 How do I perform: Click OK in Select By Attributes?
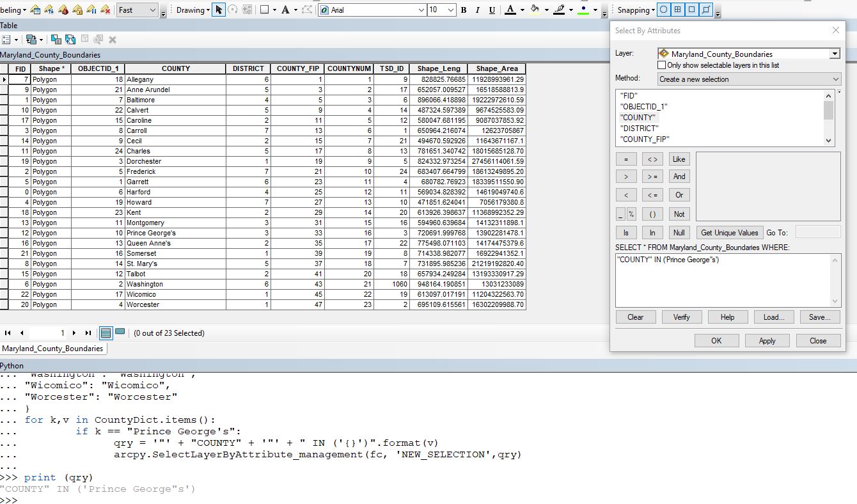tap(716, 341)
